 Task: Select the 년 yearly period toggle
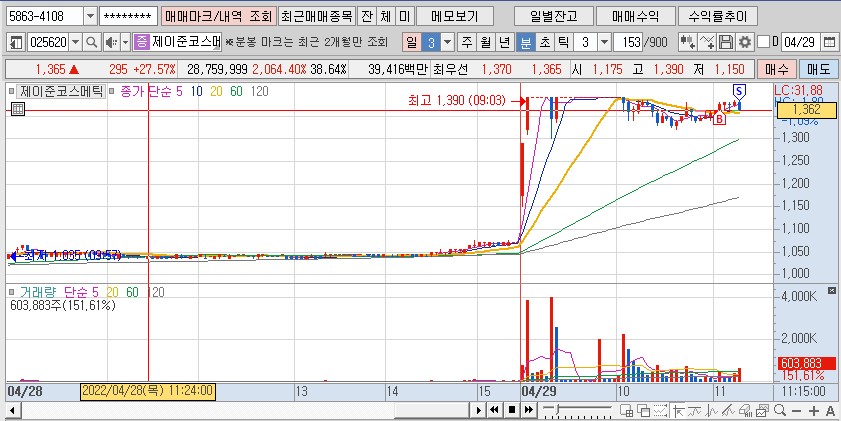(504, 42)
